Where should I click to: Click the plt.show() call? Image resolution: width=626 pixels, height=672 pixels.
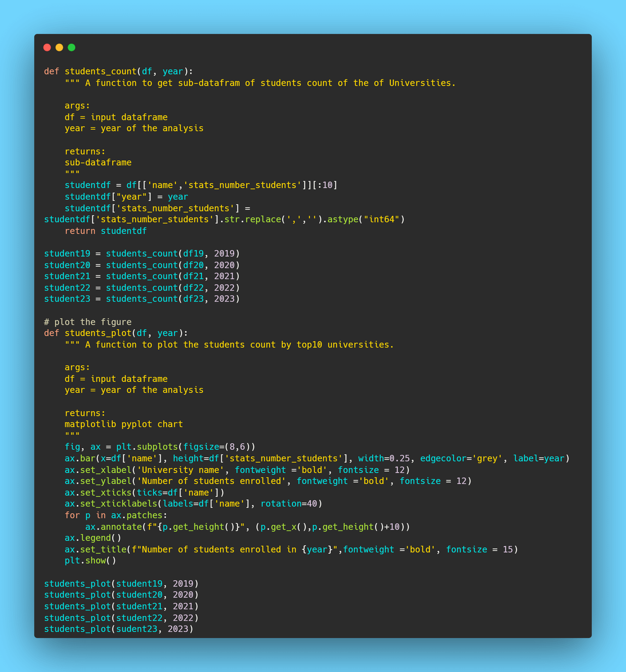tap(90, 561)
